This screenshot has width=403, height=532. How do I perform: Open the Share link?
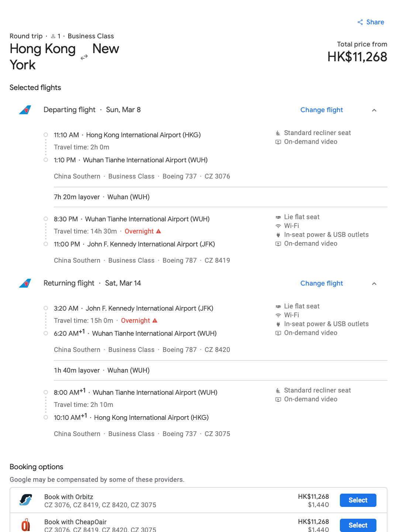371,22
